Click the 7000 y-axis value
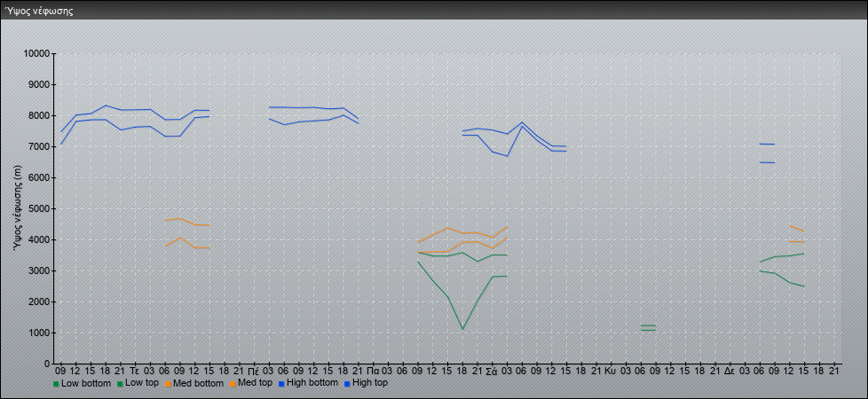 point(39,146)
